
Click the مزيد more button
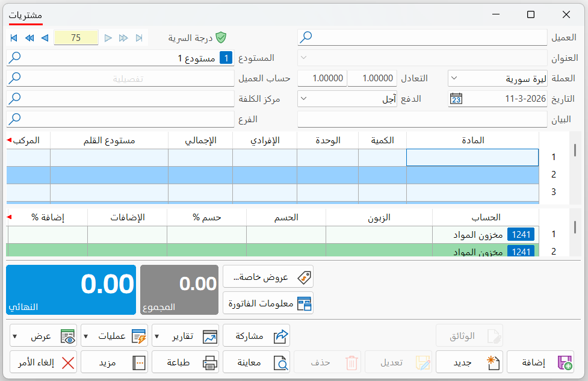point(114,362)
